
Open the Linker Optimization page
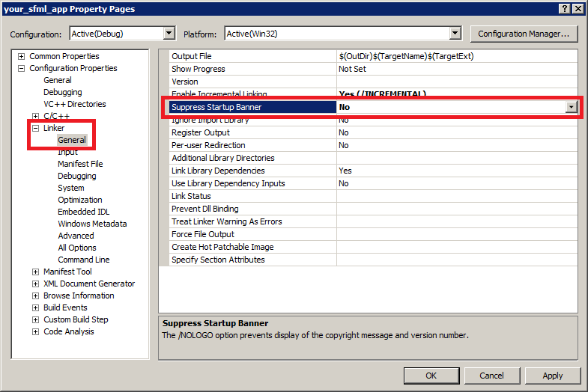[x=79, y=200]
